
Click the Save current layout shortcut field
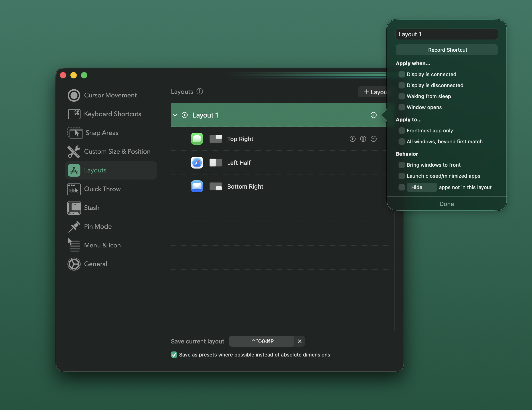click(x=262, y=341)
